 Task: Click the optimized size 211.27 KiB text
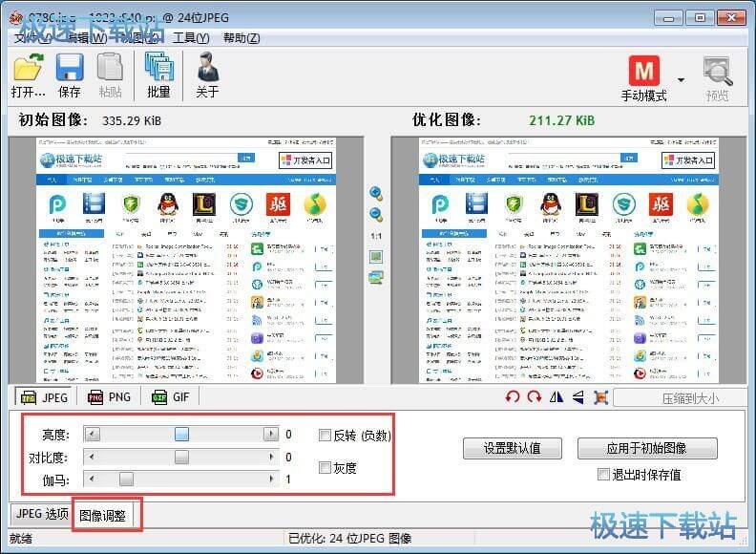click(x=561, y=120)
